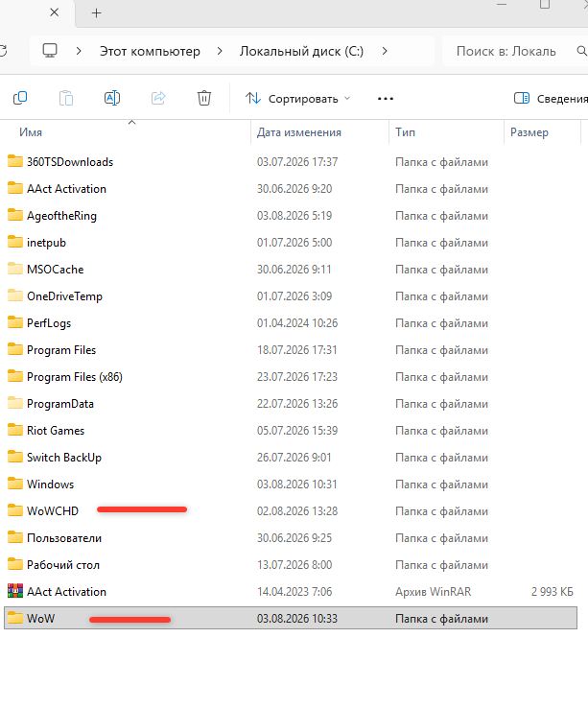Add a new Explorer tab

pos(96,13)
